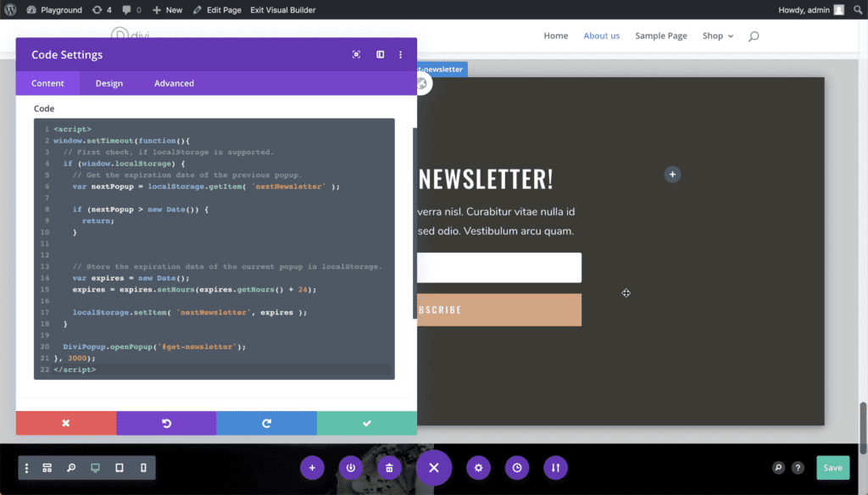
Task: Click the bottom-right Divi search icon
Action: (x=778, y=468)
